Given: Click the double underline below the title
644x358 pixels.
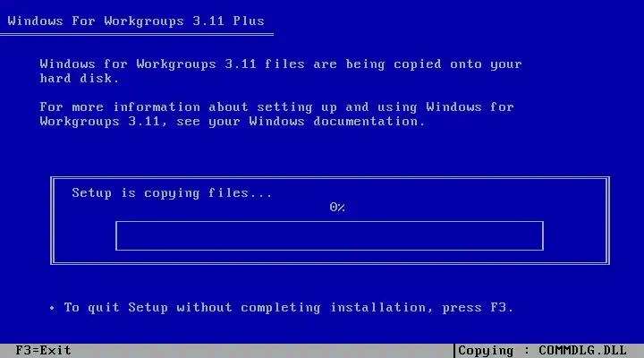Looking at the screenshot, I should [x=137, y=35].
